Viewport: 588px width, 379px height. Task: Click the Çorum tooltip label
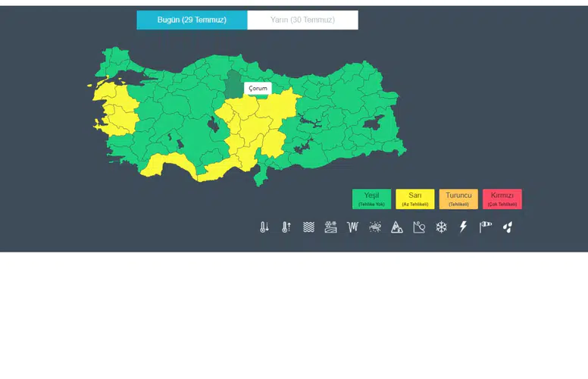pos(258,88)
